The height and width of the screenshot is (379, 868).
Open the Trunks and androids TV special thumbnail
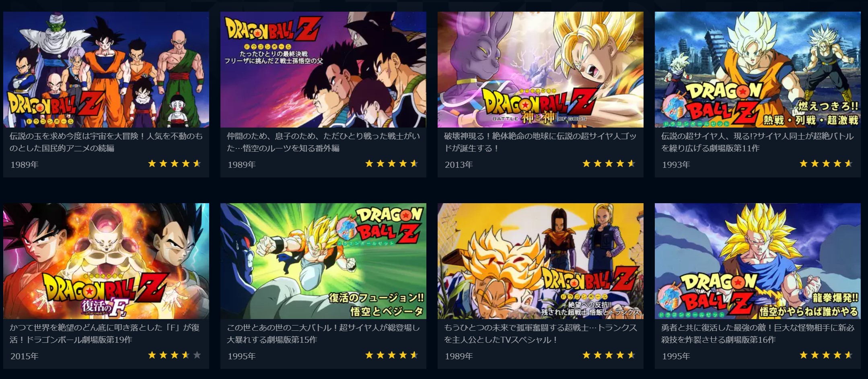tap(541, 261)
